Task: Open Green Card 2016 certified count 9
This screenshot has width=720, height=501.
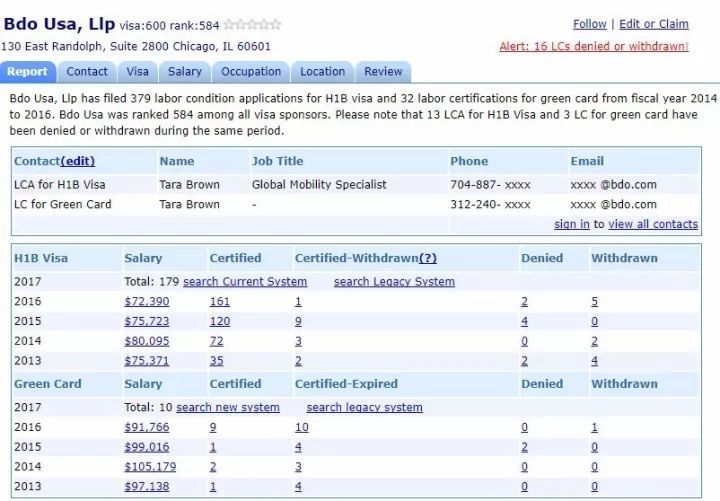Action: click(213, 428)
